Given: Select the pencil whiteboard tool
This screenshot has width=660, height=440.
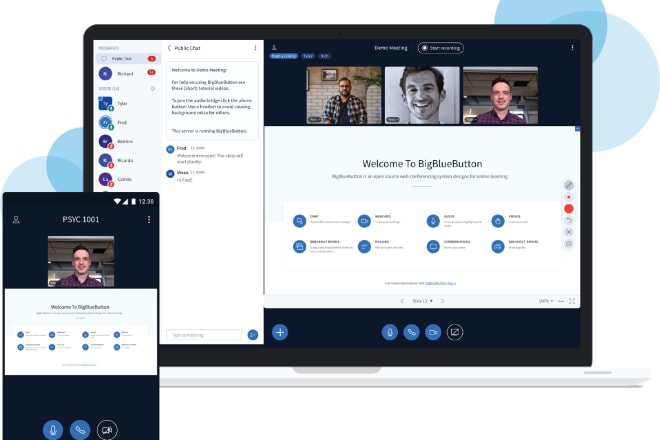Looking at the screenshot, I should (x=569, y=185).
